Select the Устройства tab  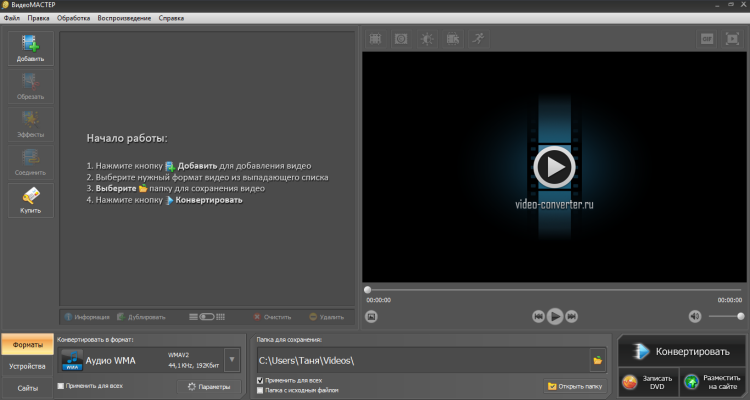pos(28,367)
